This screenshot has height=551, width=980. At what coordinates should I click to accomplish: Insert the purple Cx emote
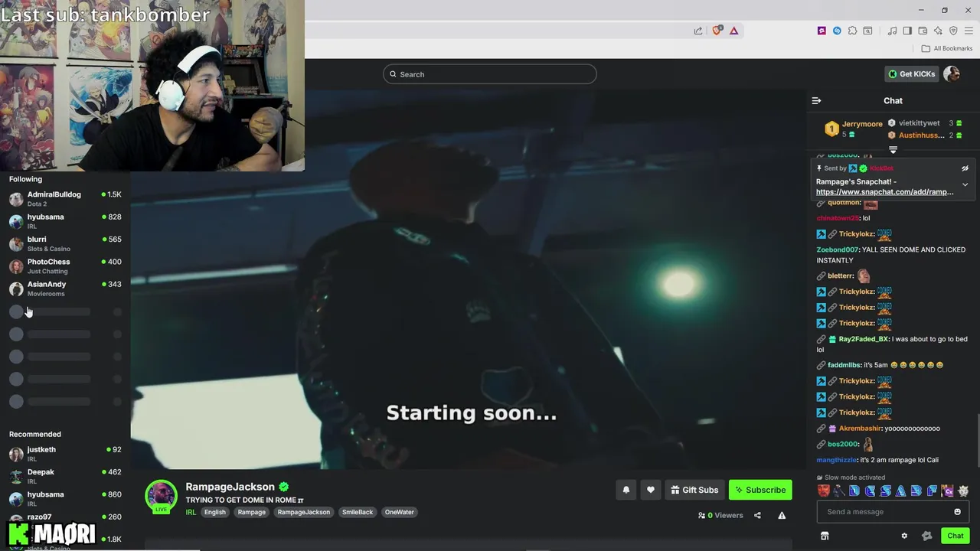click(947, 491)
